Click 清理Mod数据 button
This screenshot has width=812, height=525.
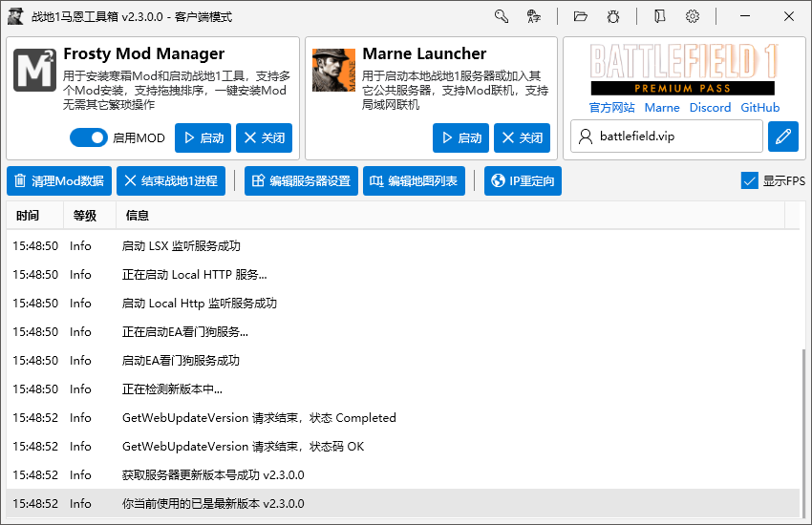click(59, 180)
